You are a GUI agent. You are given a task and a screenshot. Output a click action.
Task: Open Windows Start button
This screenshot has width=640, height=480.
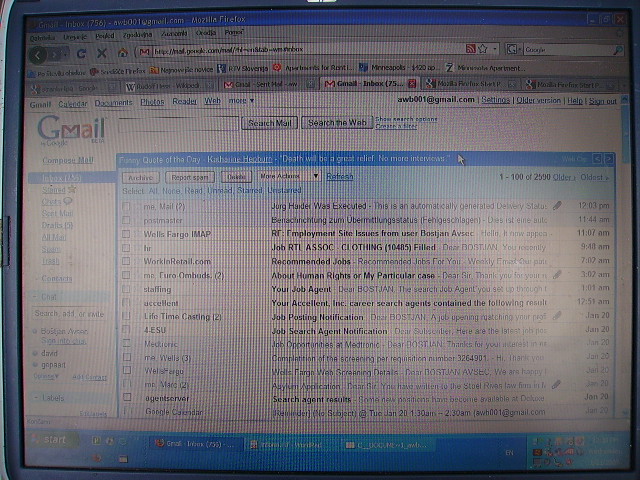point(54,440)
